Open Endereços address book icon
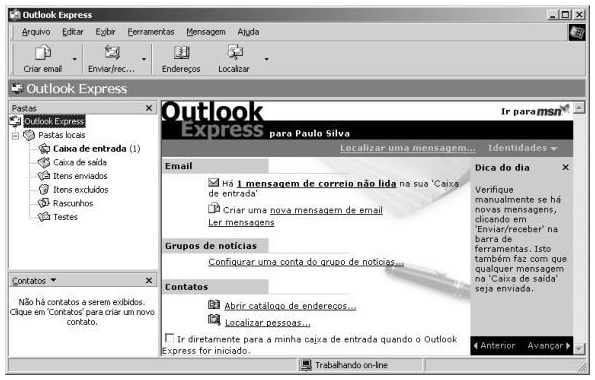 pos(181,52)
